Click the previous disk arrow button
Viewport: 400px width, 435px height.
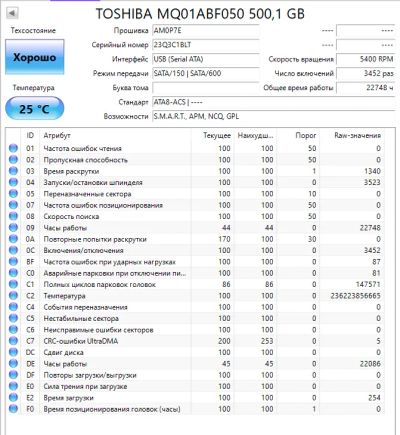(12, 13)
